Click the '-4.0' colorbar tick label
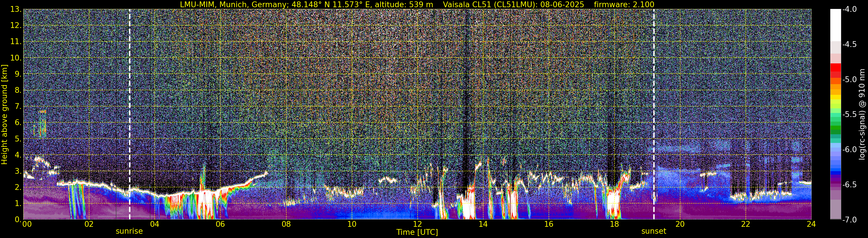The image size is (868, 238). pyautogui.click(x=849, y=10)
